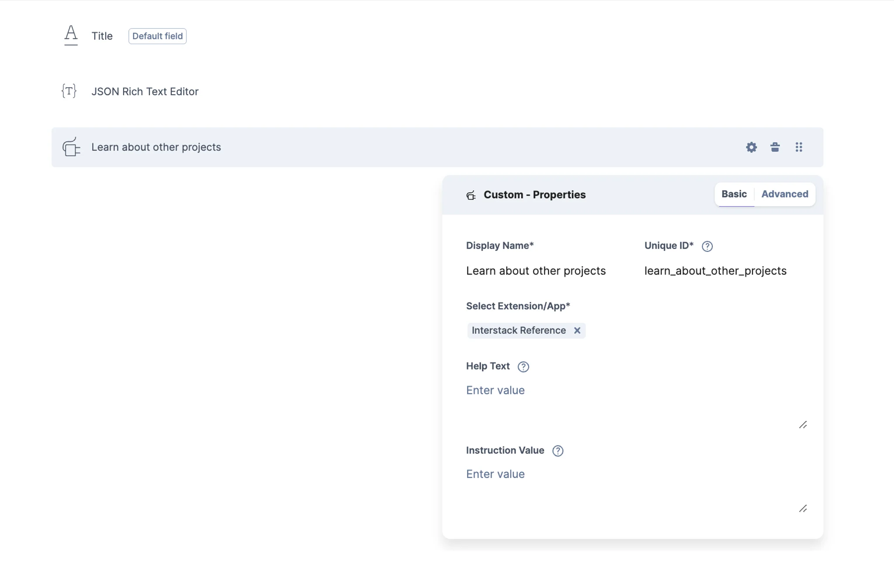The height and width of the screenshot is (588, 894).
Task: Click the Help Text textarea
Action: click(636, 405)
